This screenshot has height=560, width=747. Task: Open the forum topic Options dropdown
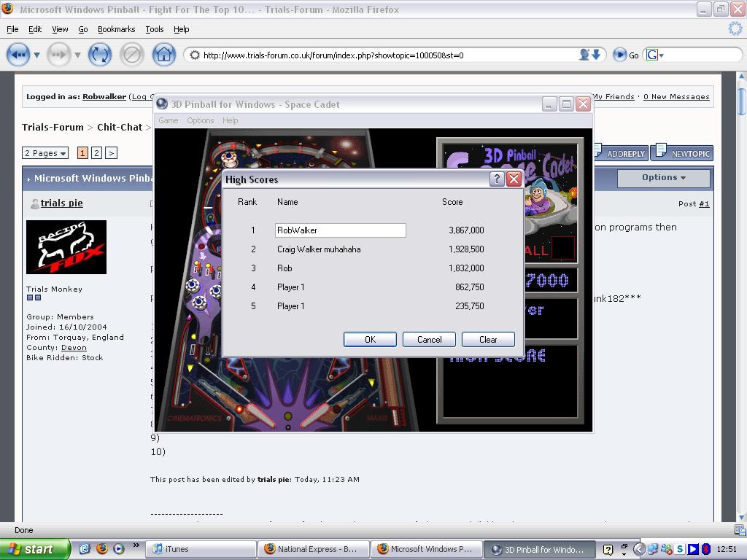664,178
